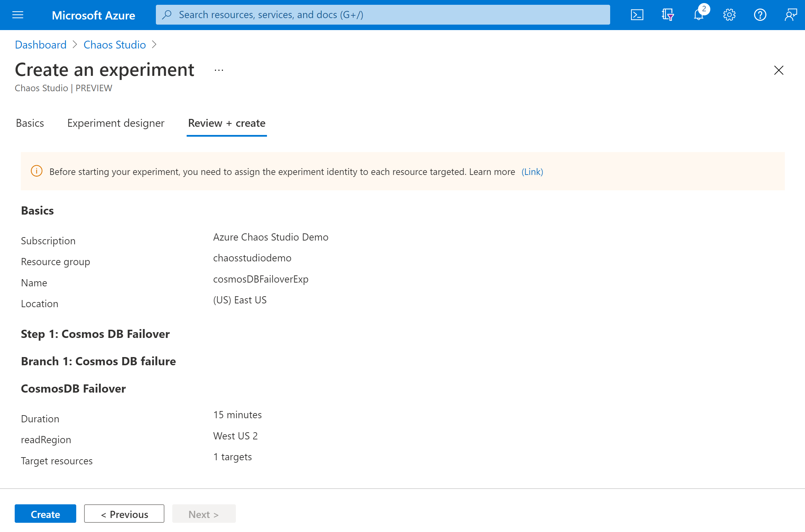The height and width of the screenshot is (532, 805).
Task: Click the hamburger menu icon
Action: [x=18, y=15]
